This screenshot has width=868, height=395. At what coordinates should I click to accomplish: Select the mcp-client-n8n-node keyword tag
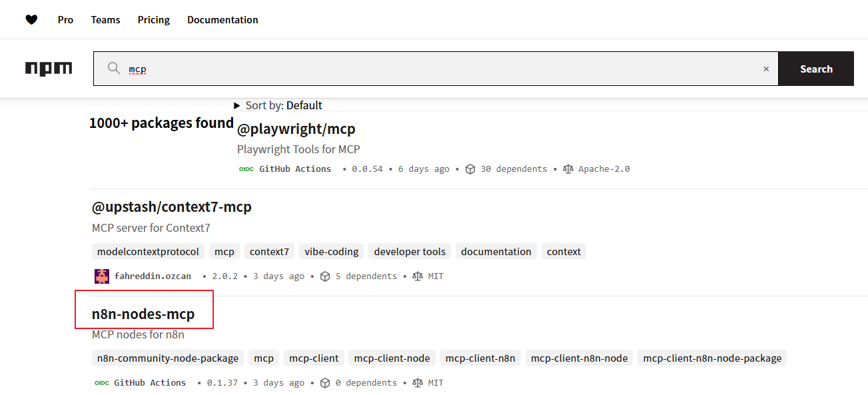pos(580,358)
